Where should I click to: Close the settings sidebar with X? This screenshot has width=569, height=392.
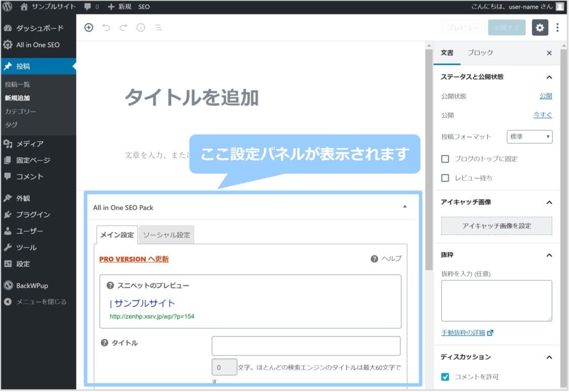(x=550, y=53)
